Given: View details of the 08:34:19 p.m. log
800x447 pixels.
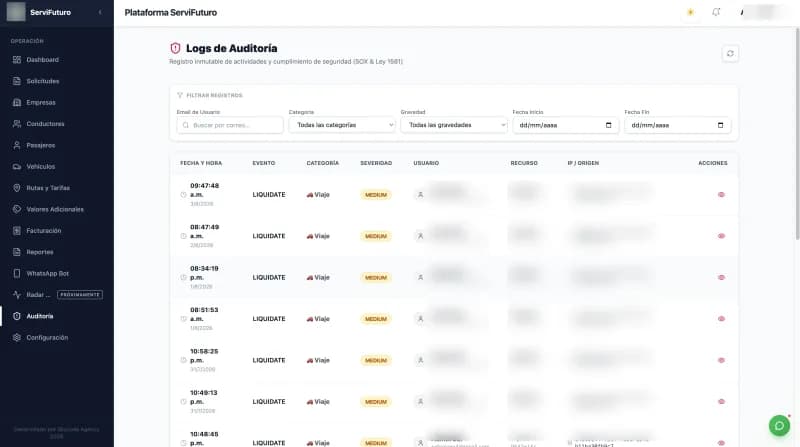Looking at the screenshot, I should pyautogui.click(x=721, y=278).
